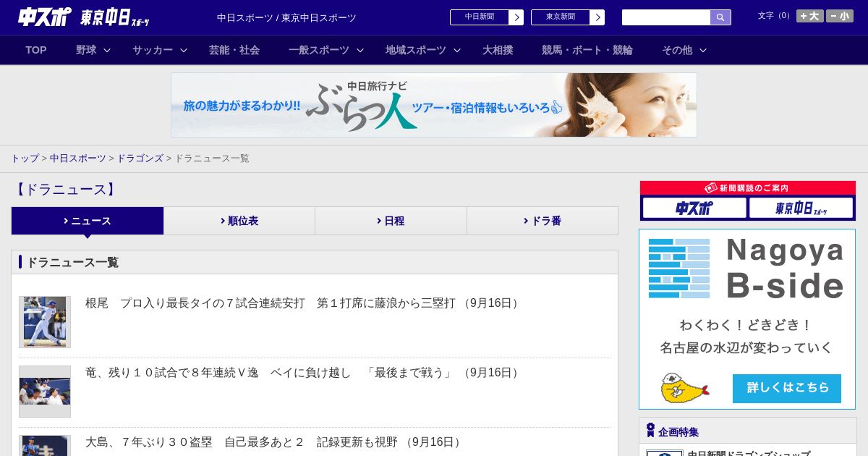This screenshot has height=456, width=868.
Task: Decrease text size with 小 button
Action: 840,16
